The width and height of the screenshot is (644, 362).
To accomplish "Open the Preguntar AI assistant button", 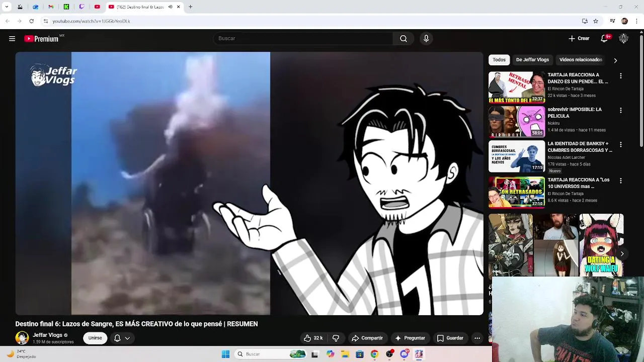I will 410,338.
